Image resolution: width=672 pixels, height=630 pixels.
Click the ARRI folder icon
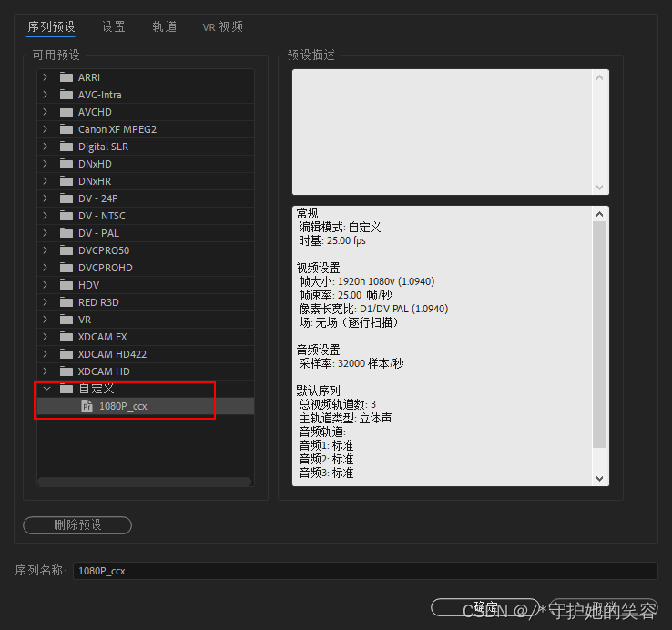pos(66,77)
